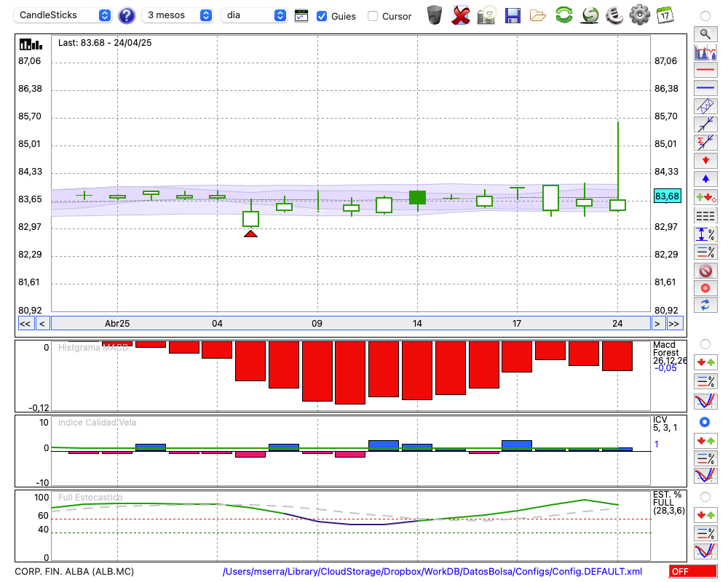Image resolution: width=728 pixels, height=582 pixels.
Task: Step chart forward with > button
Action: point(657,324)
